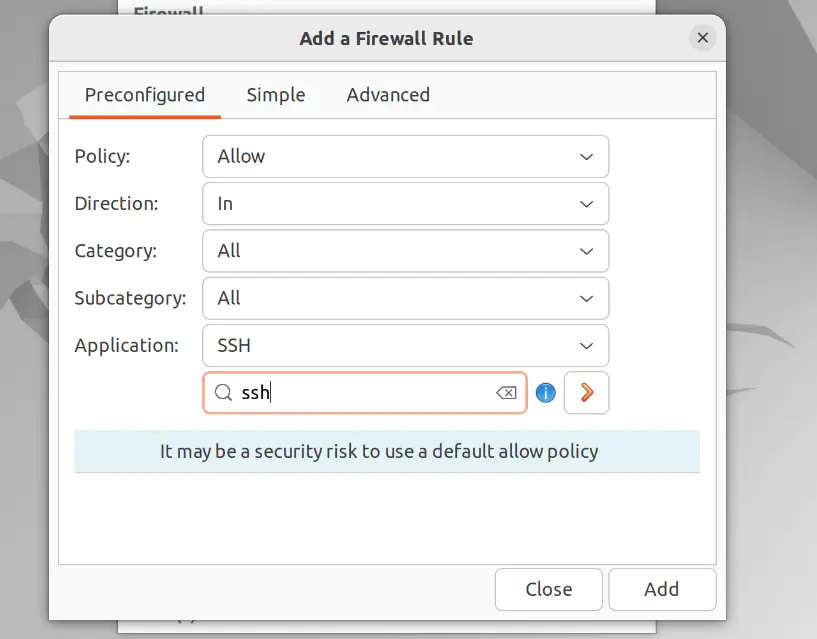The height and width of the screenshot is (639, 817).
Task: Clear the ssh search text with backspace icon
Action: coord(506,393)
